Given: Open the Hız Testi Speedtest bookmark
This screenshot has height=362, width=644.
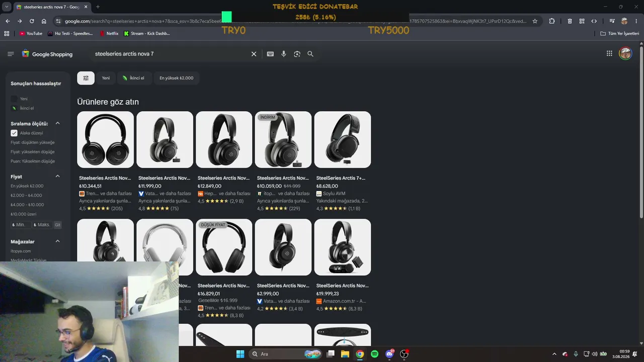Looking at the screenshot, I should pyautogui.click(x=70, y=33).
